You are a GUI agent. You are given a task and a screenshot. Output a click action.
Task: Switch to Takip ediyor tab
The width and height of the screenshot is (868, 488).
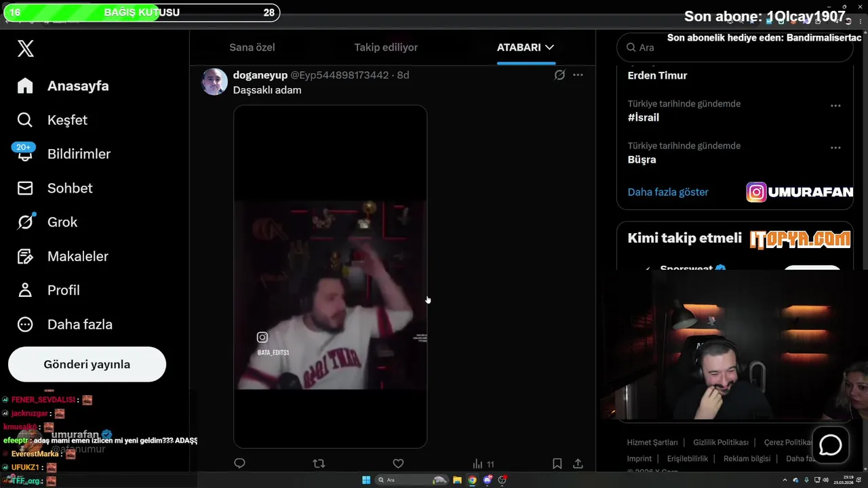(386, 47)
